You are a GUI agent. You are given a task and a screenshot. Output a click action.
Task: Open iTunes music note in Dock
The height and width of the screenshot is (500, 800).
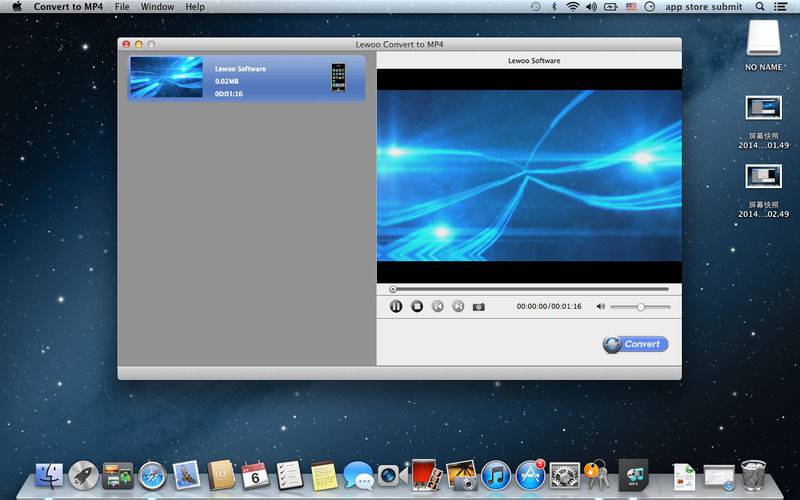pos(496,476)
